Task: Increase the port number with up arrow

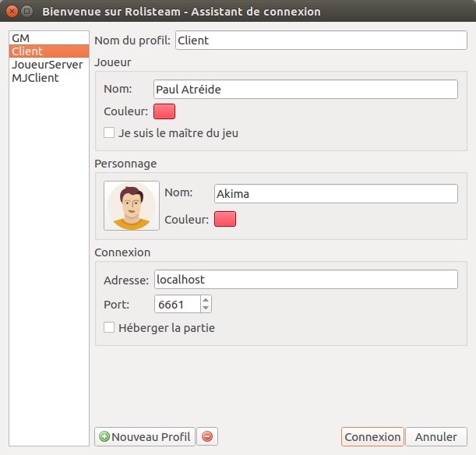Action: pyautogui.click(x=205, y=300)
